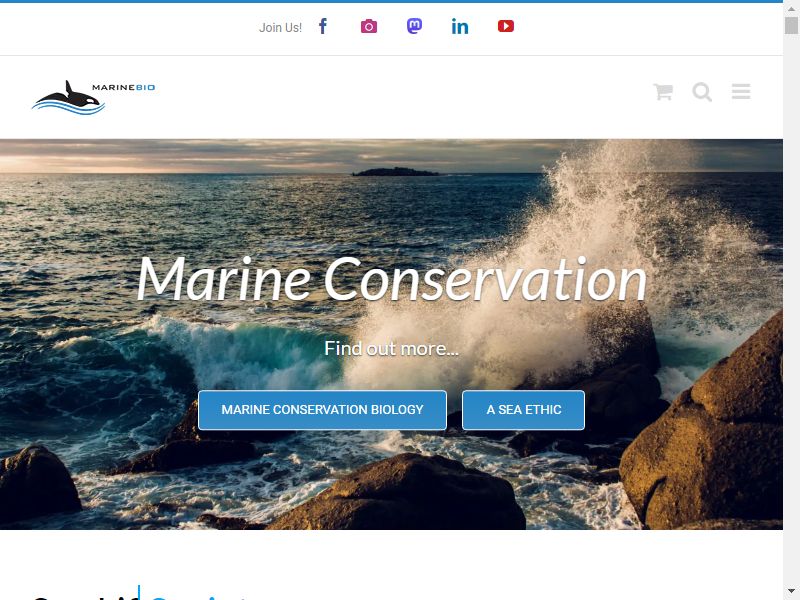
Task: Visit the Instagram camera icon link
Action: [x=369, y=26]
